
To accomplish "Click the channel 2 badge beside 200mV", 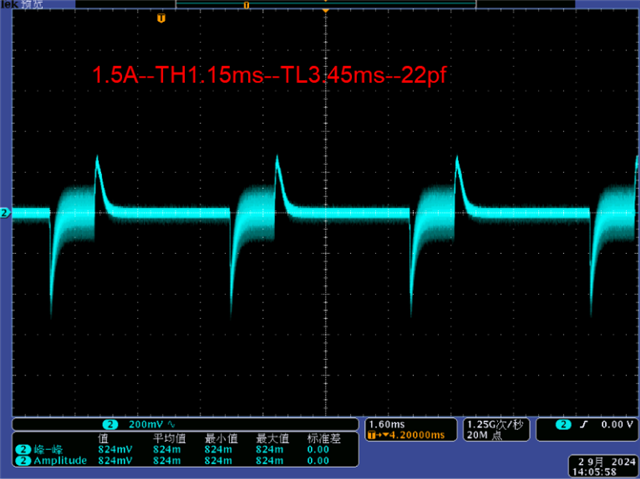I will tap(110, 424).
